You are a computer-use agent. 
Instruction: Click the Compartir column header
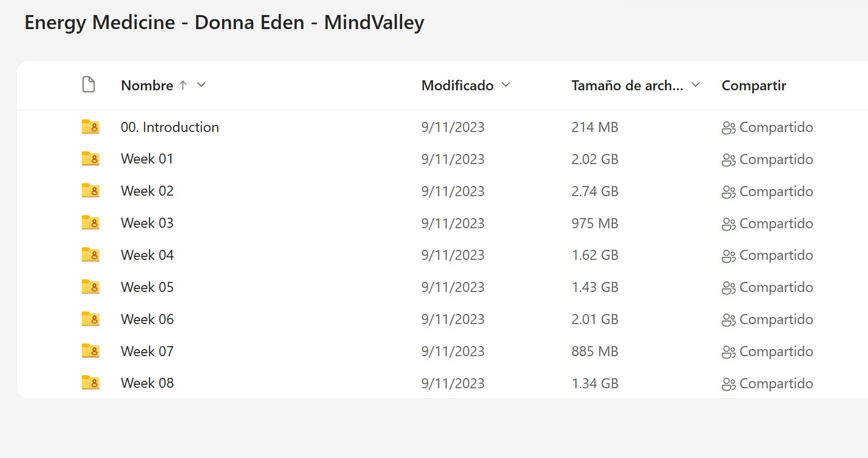tap(754, 85)
